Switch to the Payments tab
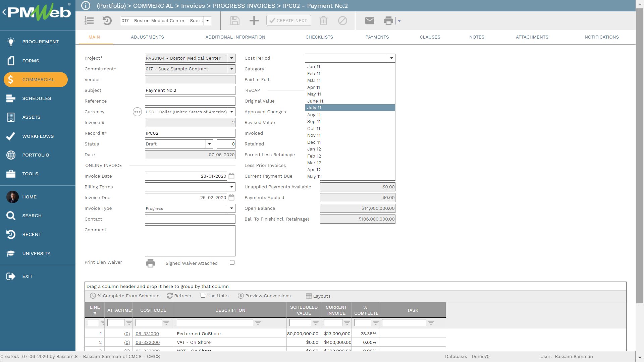 tap(377, 37)
